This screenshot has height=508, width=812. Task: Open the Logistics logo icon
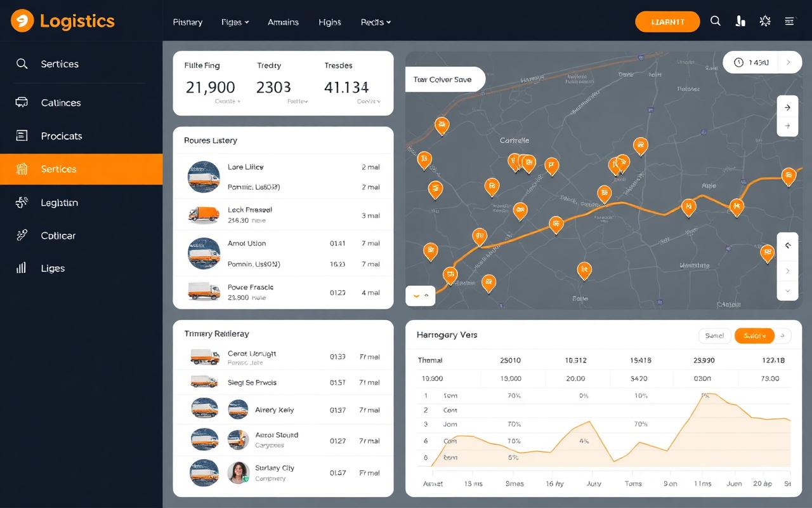coord(21,21)
